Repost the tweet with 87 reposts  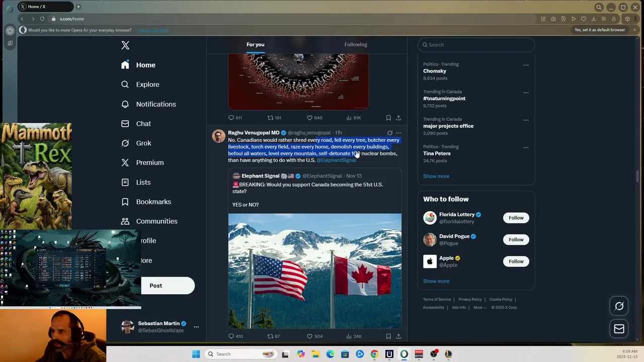(x=273, y=336)
